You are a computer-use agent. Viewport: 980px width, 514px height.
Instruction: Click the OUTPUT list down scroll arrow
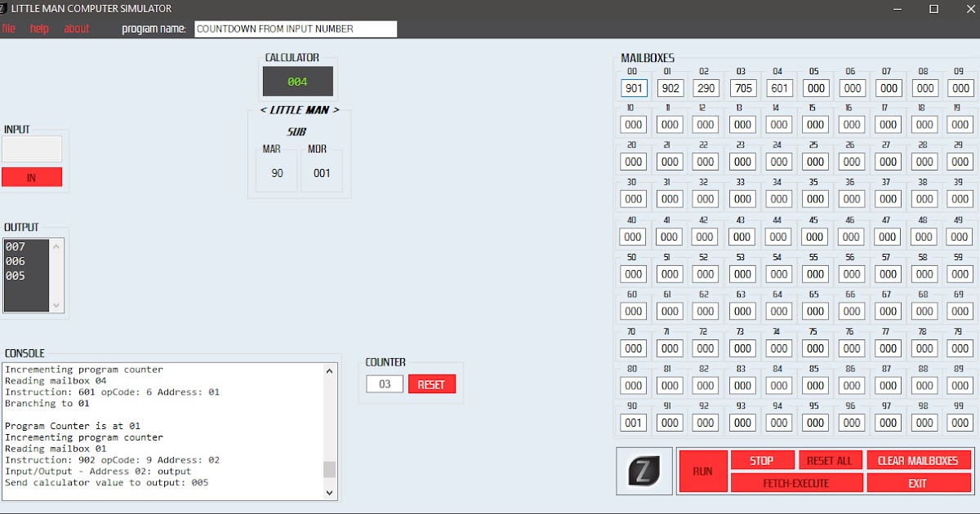pos(57,304)
